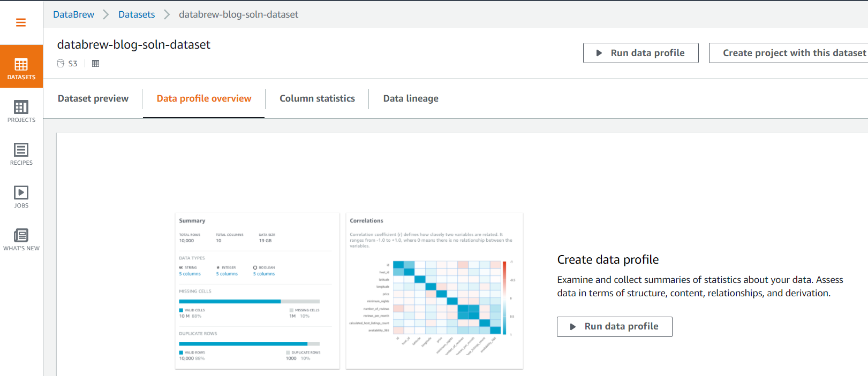The height and width of the screenshot is (376, 868).
Task: Open the Recipes sidebar section
Action: [21, 154]
